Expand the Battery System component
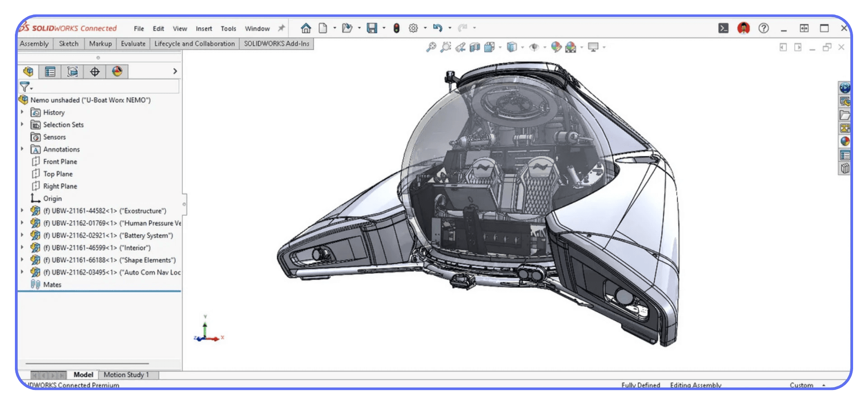Viewport: 868px width, 404px height. (x=22, y=235)
